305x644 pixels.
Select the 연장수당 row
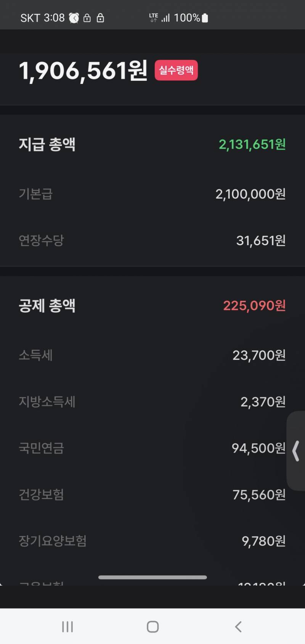click(x=152, y=241)
